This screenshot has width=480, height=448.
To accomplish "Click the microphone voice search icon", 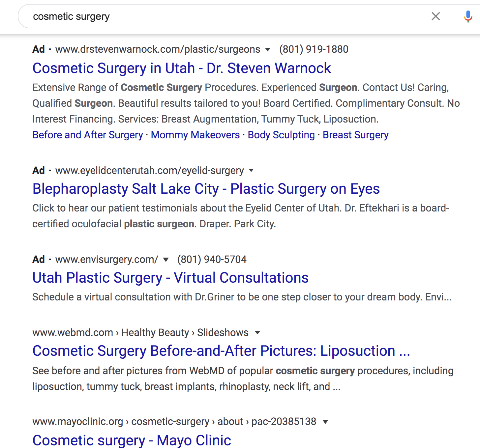I will 468,16.
